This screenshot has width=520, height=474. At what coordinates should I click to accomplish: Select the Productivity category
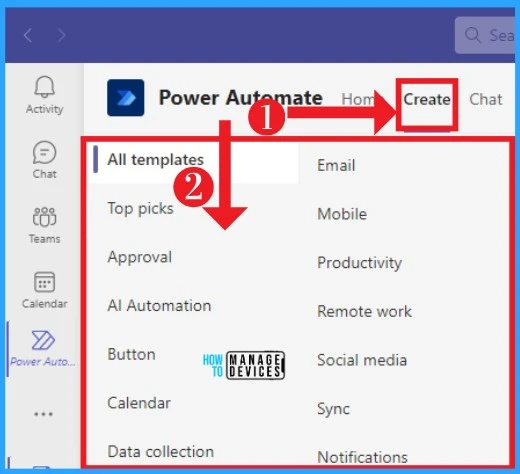click(x=359, y=263)
